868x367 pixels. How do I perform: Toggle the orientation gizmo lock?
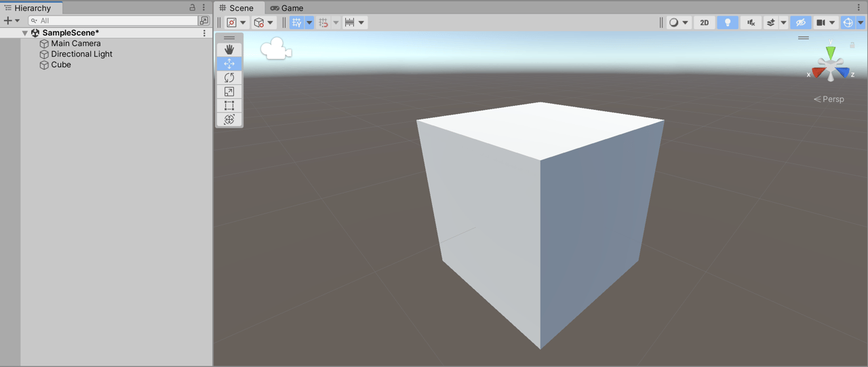pos(852,45)
